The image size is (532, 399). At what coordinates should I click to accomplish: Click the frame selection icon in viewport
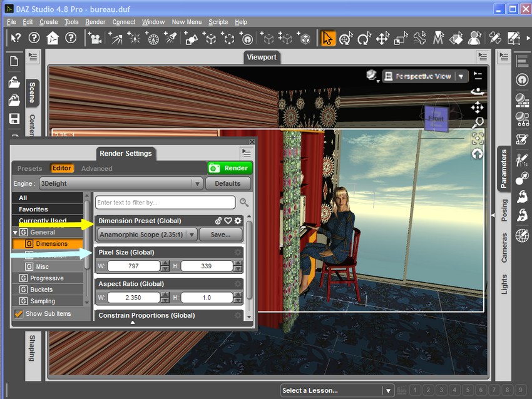[478, 138]
